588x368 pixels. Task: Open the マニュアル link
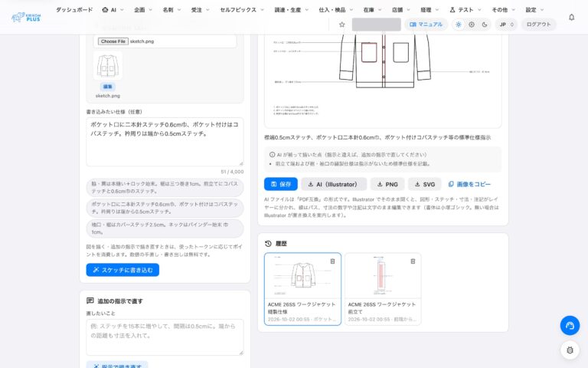tap(426, 25)
